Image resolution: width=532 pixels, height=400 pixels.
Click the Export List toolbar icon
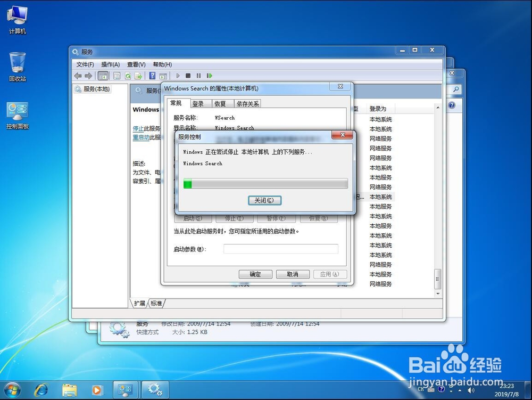click(x=139, y=76)
